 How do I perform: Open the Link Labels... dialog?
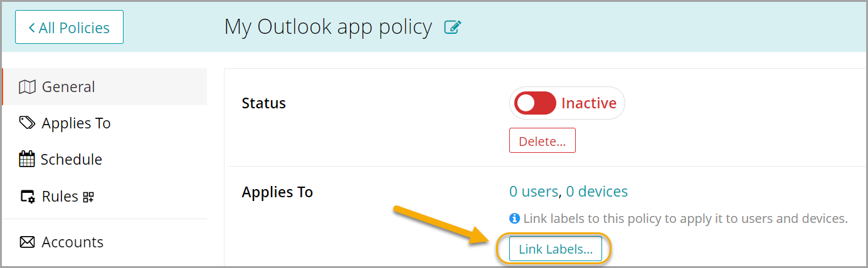[555, 249]
